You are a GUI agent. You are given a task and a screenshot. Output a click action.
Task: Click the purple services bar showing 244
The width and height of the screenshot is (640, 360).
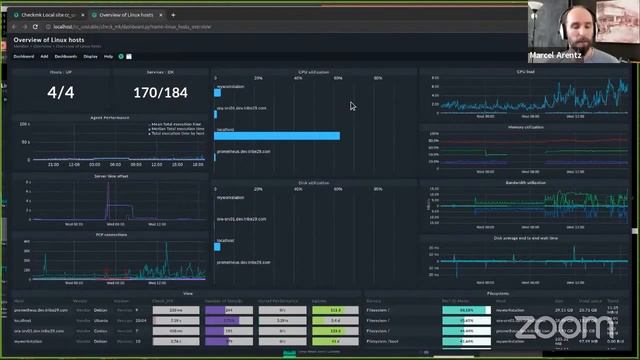229,310
